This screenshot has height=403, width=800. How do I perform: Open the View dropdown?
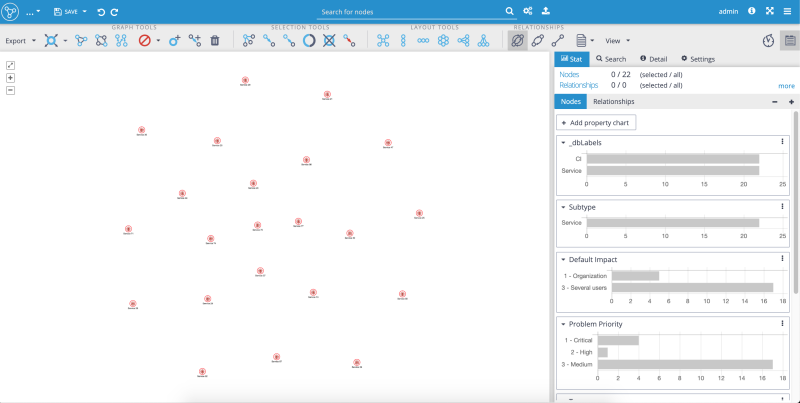tap(617, 41)
